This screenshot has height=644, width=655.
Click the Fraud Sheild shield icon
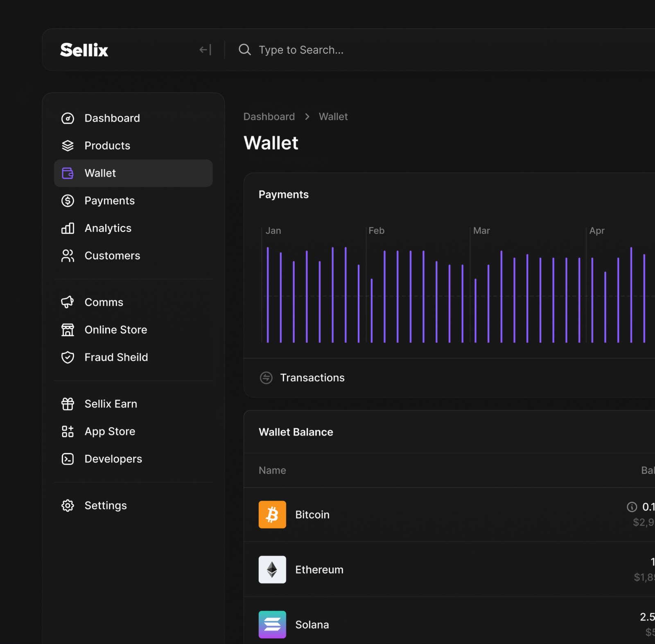pyautogui.click(x=68, y=357)
